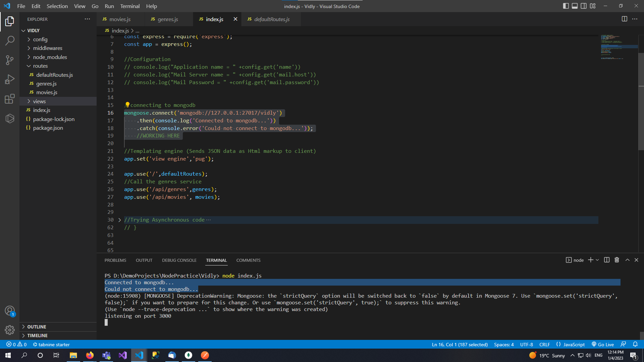Expand the node_modules folder
Viewport: 644px width, 362px height.
pos(58,57)
